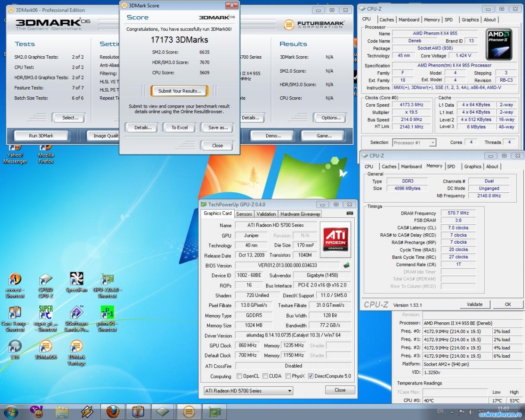525x420 pixels.
Task: Click the 17173 3DMarks score text
Action: coord(179,40)
